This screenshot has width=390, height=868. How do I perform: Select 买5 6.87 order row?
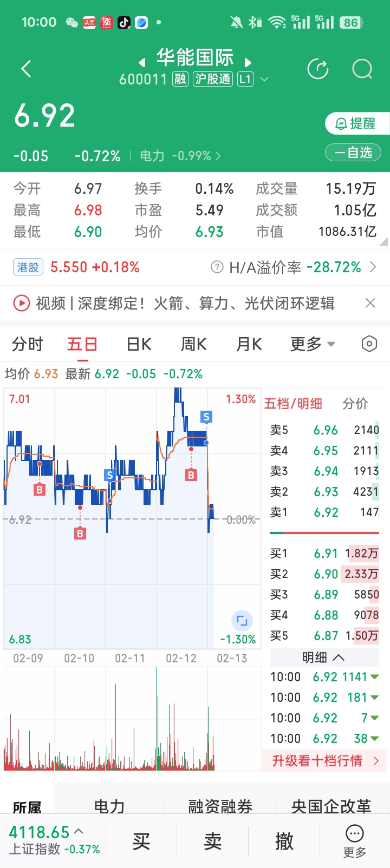click(324, 636)
